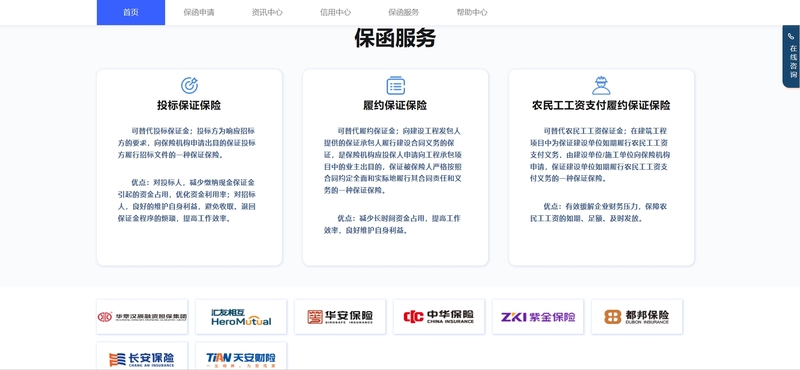Open the 在线咨询 side widget
The width and height of the screenshot is (800, 370).
pyautogui.click(x=792, y=56)
